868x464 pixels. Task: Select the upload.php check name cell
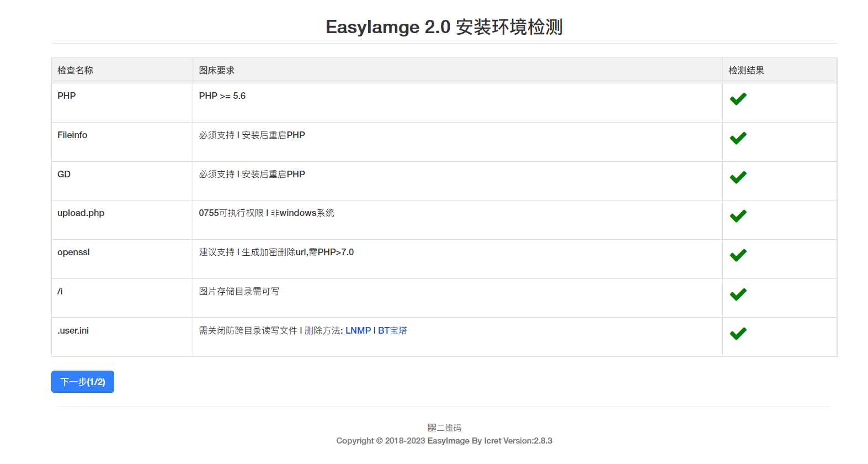click(122, 220)
